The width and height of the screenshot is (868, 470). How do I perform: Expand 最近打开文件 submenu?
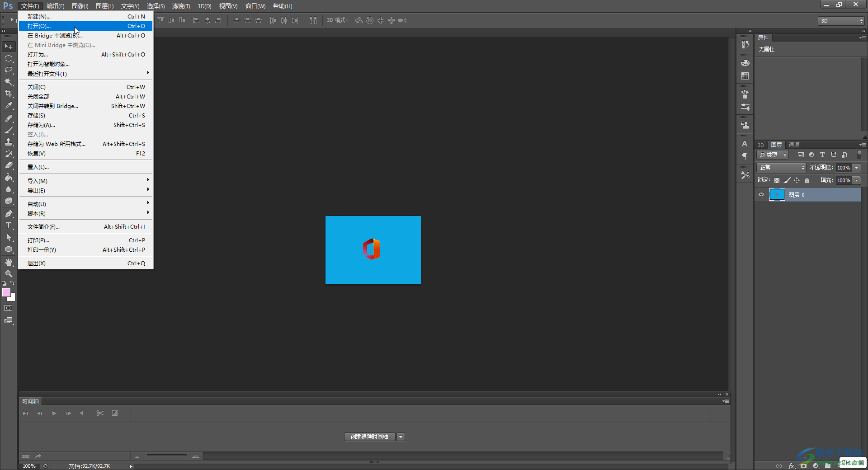pos(86,74)
